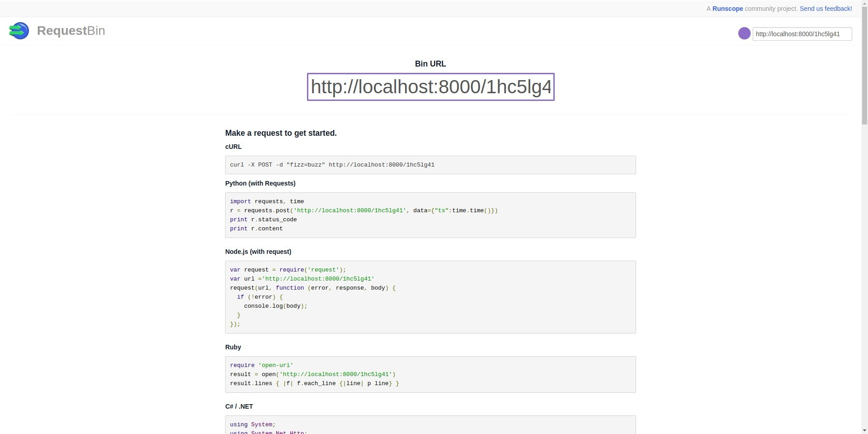Click the RequestBin title text
868x434 pixels.
pyautogui.click(x=71, y=31)
